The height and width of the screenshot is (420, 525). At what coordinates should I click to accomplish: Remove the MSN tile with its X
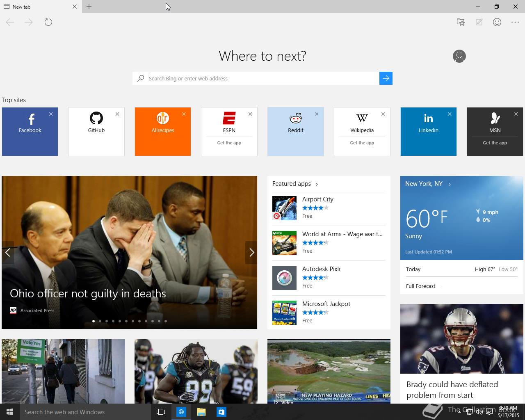(516, 114)
